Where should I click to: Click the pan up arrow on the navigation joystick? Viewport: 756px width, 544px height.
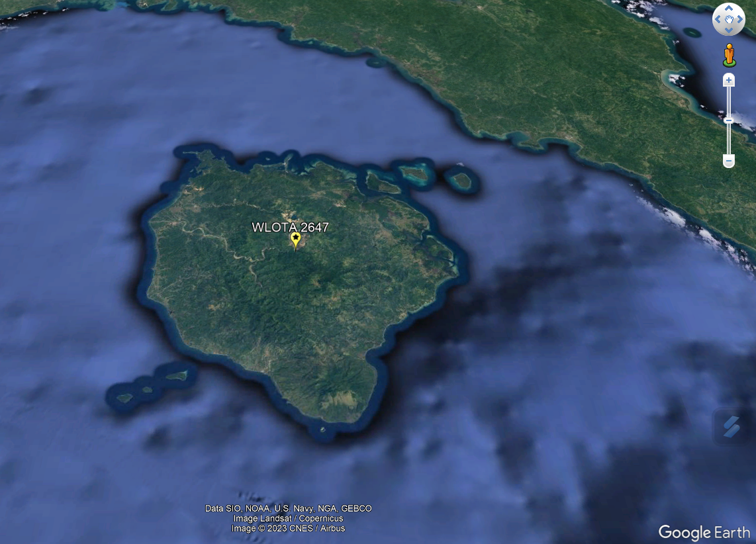pyautogui.click(x=729, y=9)
